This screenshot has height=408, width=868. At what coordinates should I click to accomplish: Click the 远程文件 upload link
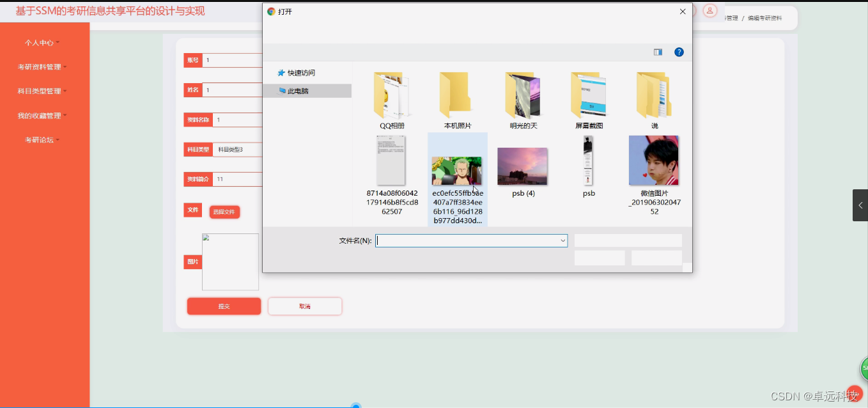(224, 211)
